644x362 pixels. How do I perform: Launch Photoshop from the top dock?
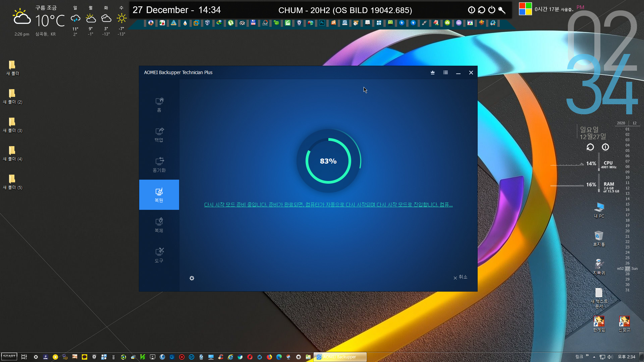[322, 23]
